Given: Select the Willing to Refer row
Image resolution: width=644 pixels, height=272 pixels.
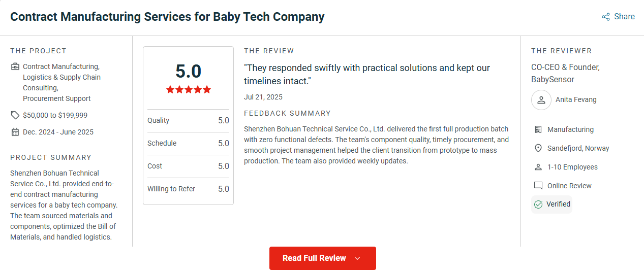Looking at the screenshot, I should click(x=188, y=189).
